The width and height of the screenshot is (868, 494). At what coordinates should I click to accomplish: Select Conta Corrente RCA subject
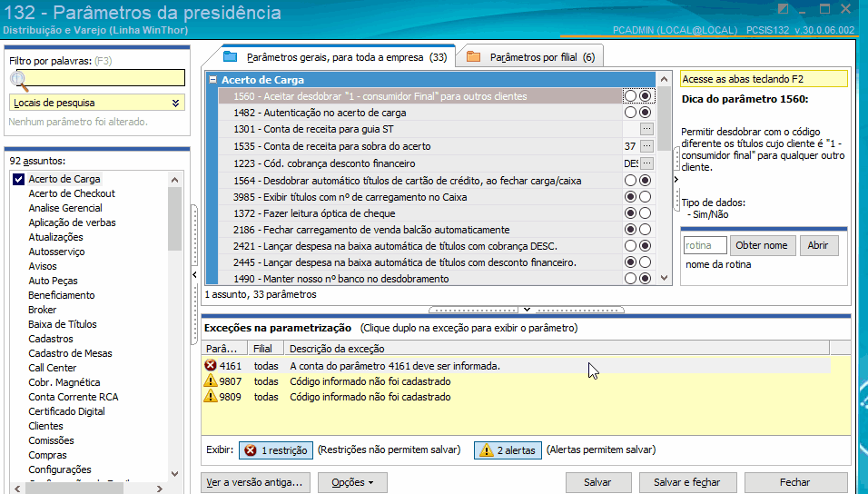[74, 397]
